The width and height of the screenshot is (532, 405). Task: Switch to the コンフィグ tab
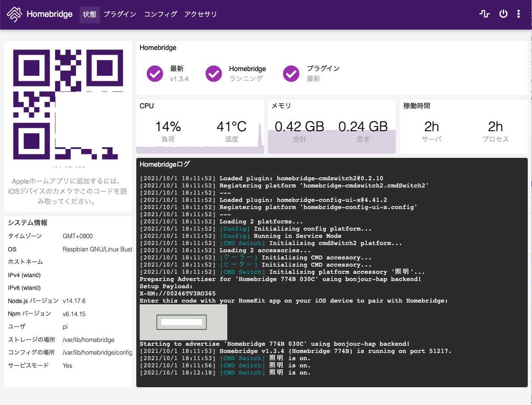click(160, 14)
